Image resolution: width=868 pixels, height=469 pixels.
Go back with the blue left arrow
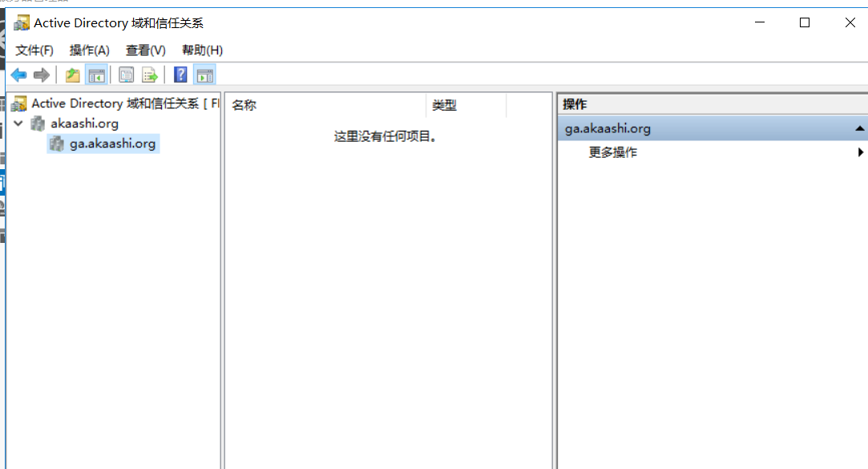point(18,75)
